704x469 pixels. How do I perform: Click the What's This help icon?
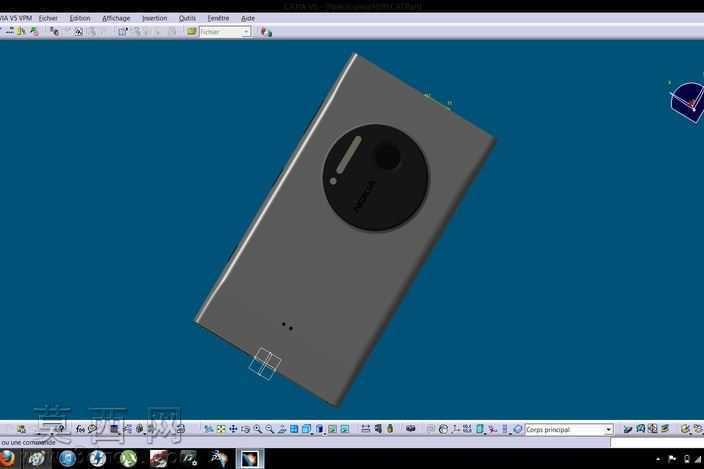tap(60, 429)
